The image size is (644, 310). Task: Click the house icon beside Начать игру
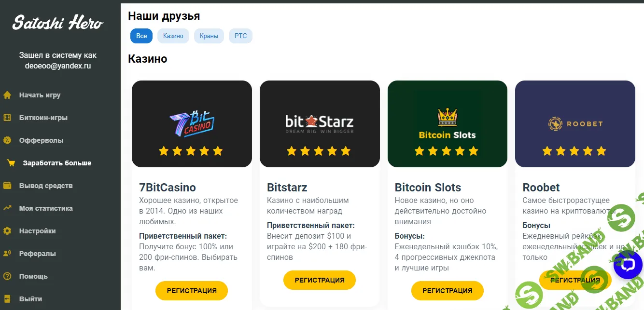click(7, 95)
